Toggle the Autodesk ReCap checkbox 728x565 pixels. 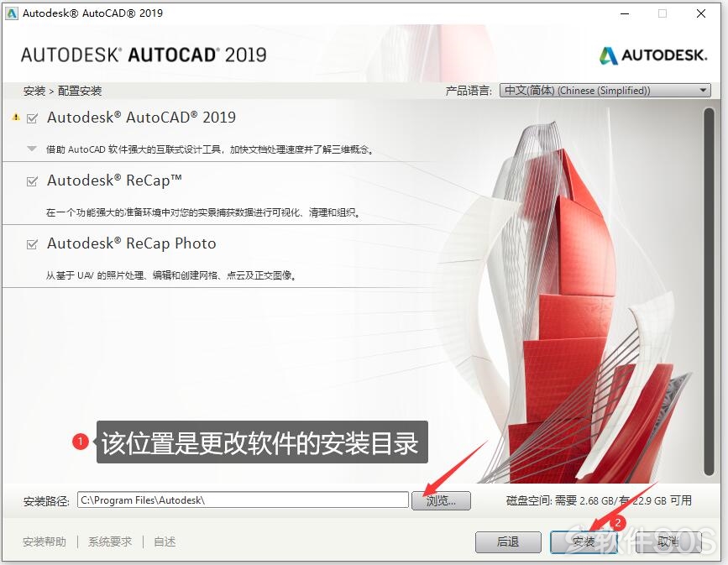coord(32,181)
